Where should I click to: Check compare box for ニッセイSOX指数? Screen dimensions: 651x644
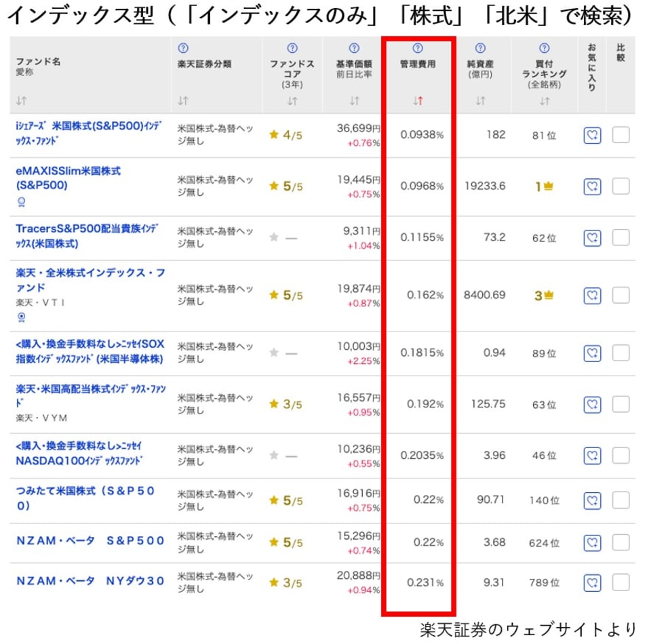620,353
